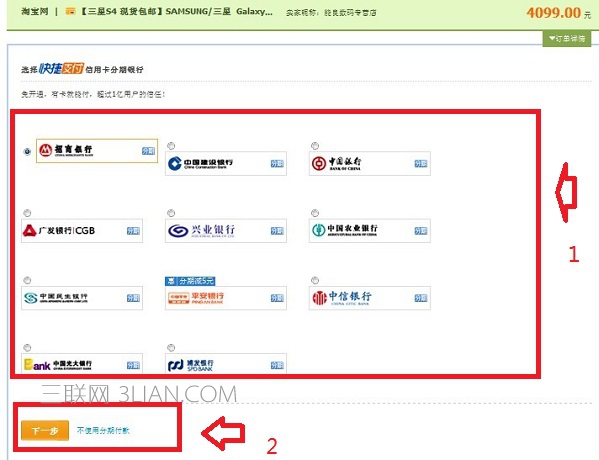Select the 兴业银行 radio button
599x460 pixels.
coord(171,213)
